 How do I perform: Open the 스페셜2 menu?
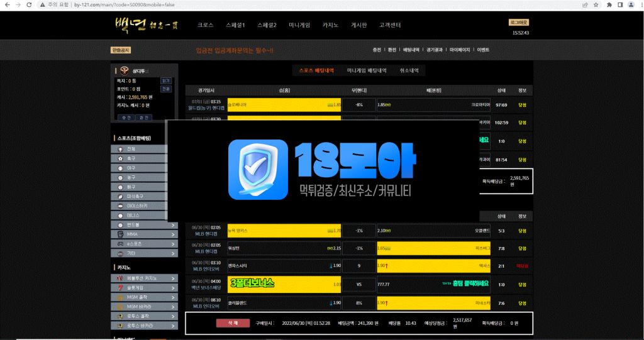(x=267, y=25)
